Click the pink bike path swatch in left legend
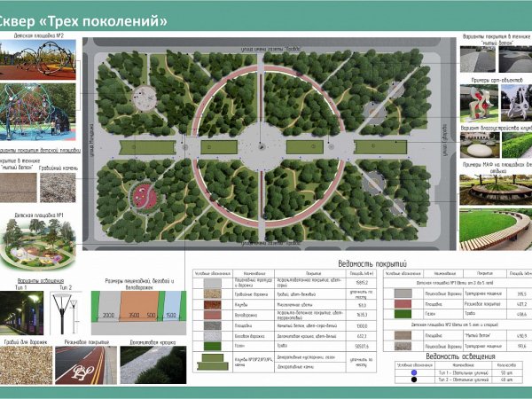The image size is (532, 399). 213,315
